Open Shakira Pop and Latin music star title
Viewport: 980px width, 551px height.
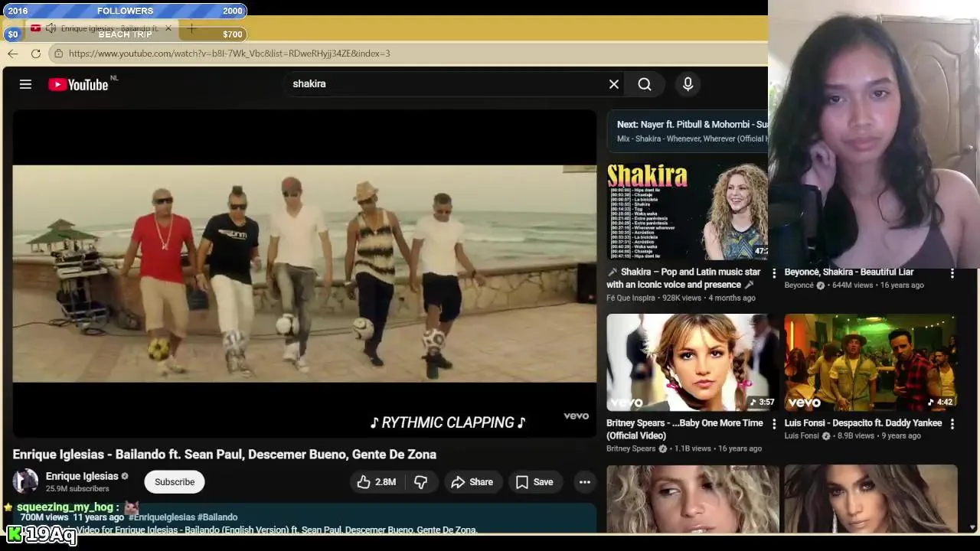(684, 279)
